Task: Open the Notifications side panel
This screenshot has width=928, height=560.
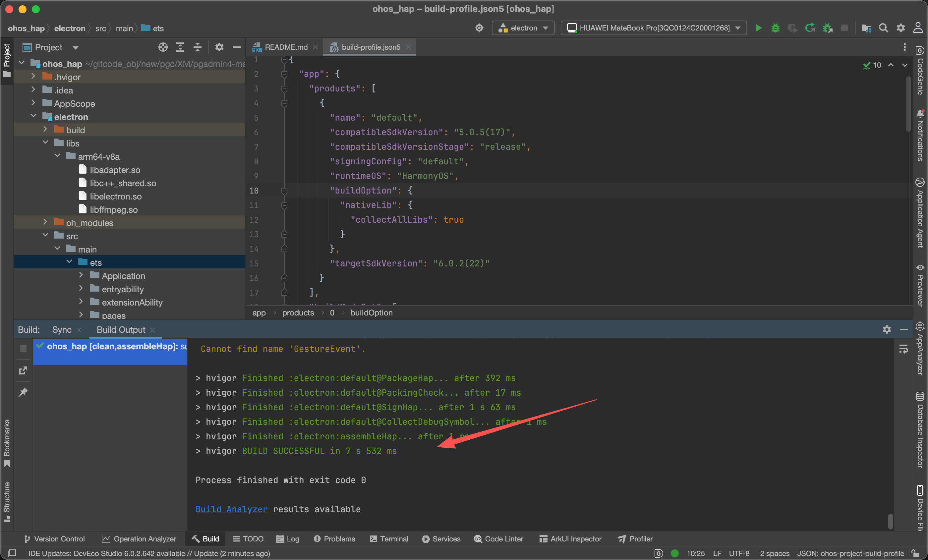Action: click(920, 135)
